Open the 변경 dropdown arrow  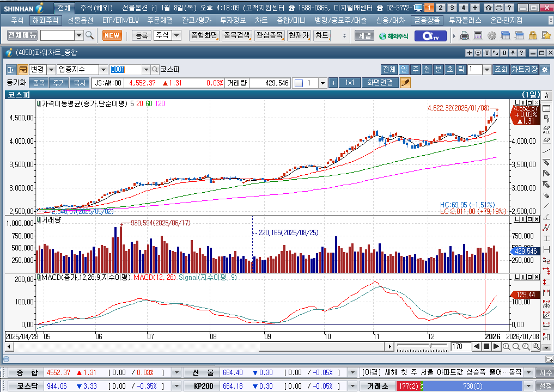51,70
